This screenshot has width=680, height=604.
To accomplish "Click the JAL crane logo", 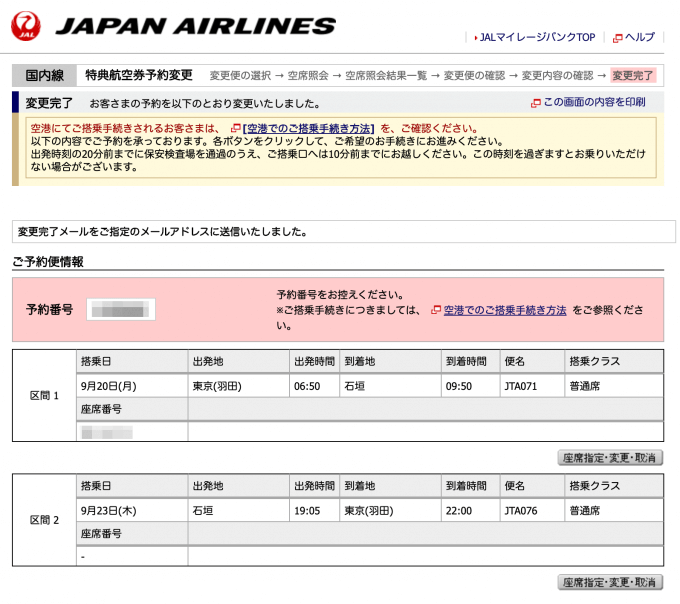I will pos(26,26).
